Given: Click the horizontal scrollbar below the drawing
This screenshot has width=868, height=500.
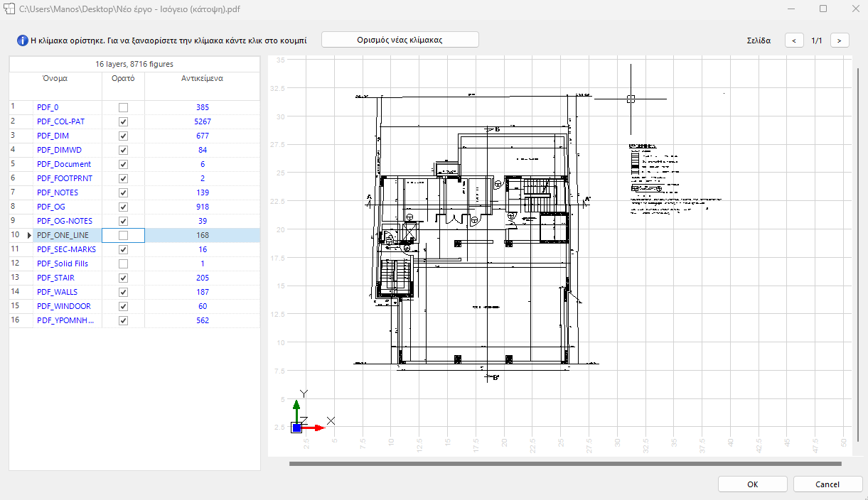Looking at the screenshot, I should (565, 464).
